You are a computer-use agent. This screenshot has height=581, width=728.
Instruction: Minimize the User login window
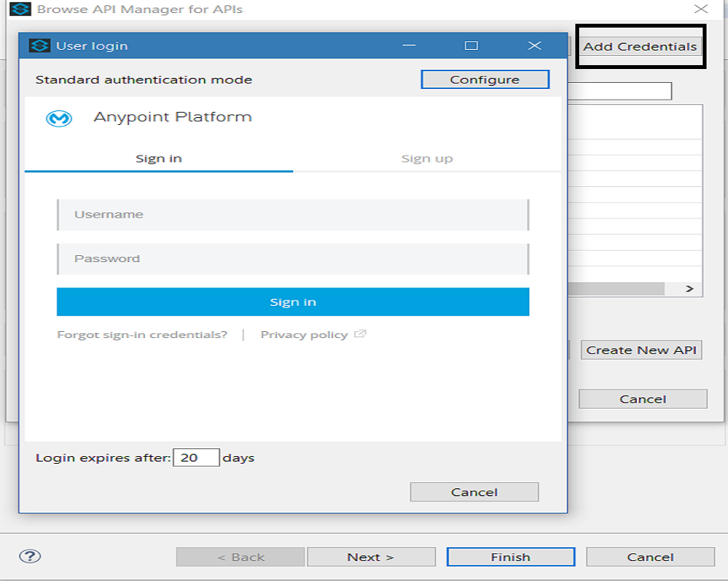click(409, 45)
